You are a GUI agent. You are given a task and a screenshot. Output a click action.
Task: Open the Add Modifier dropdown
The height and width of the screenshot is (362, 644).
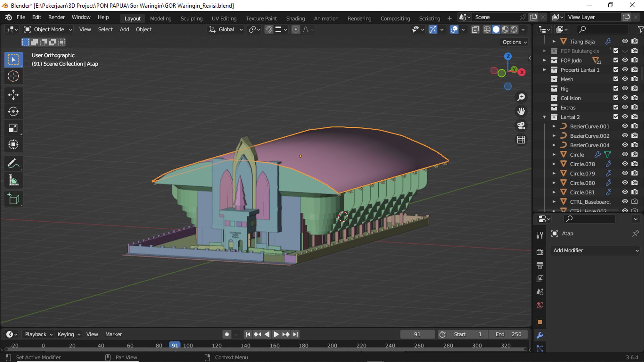click(595, 251)
